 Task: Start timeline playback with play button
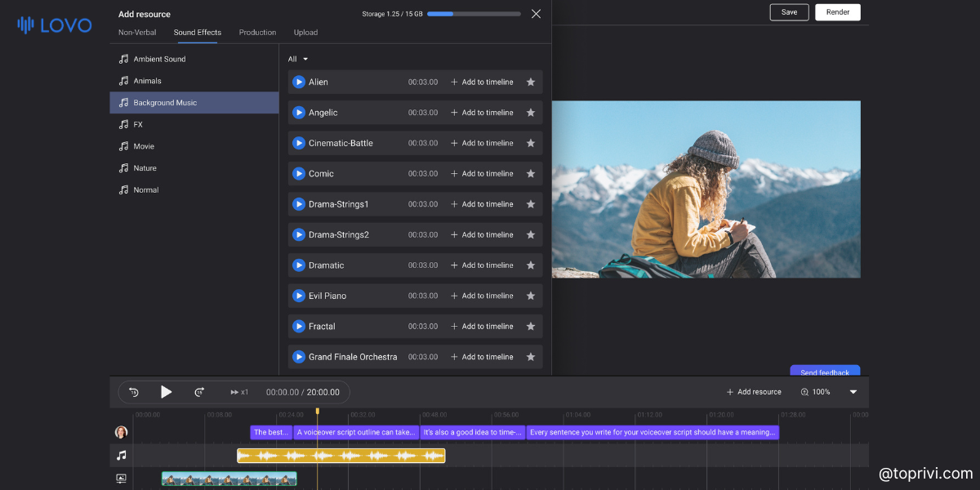coord(166,392)
